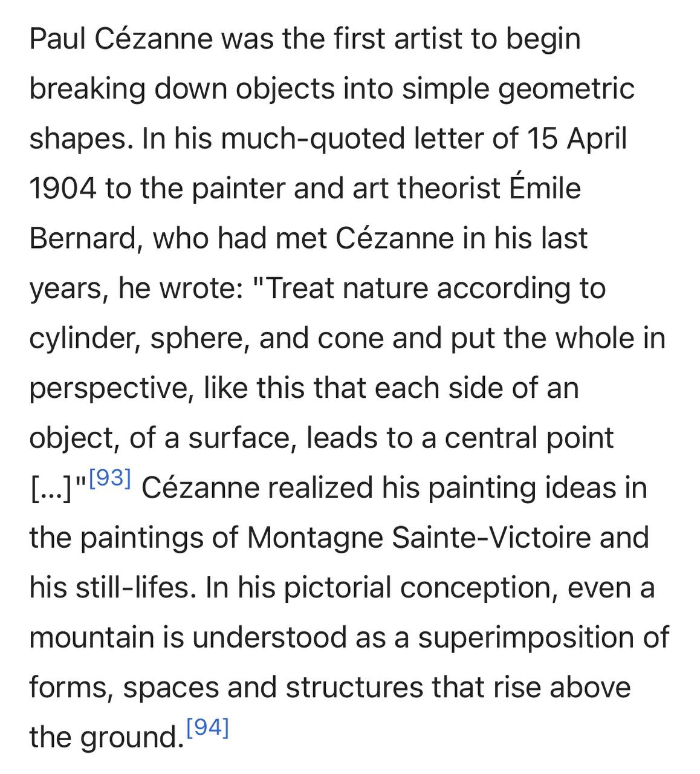Click the year "1904"
The height and width of the screenshot is (774, 700).
click(x=63, y=189)
